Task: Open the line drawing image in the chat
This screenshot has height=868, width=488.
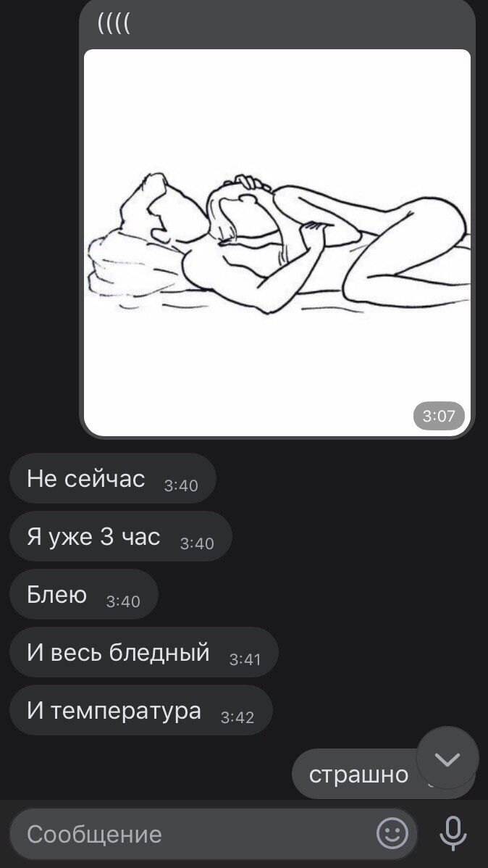Action: click(277, 243)
